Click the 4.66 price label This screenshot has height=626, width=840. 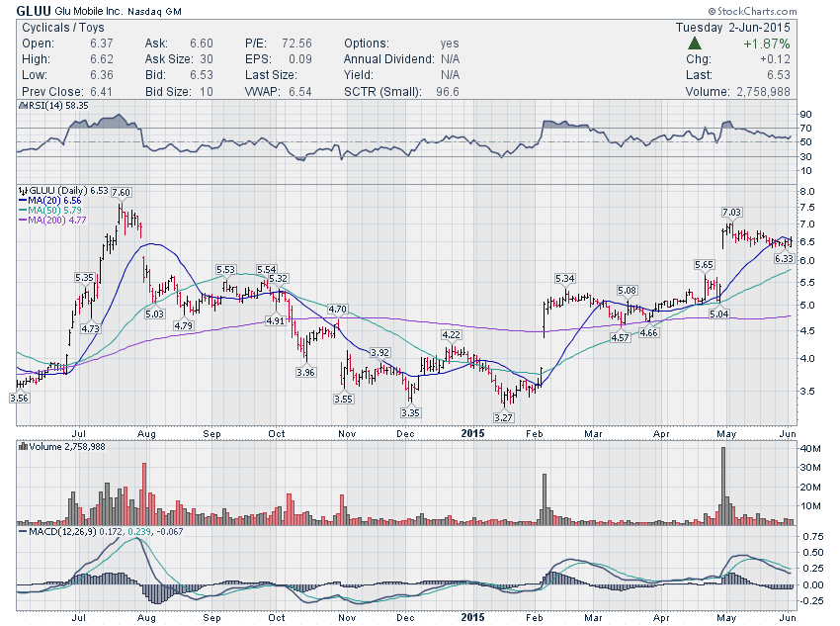(648, 333)
